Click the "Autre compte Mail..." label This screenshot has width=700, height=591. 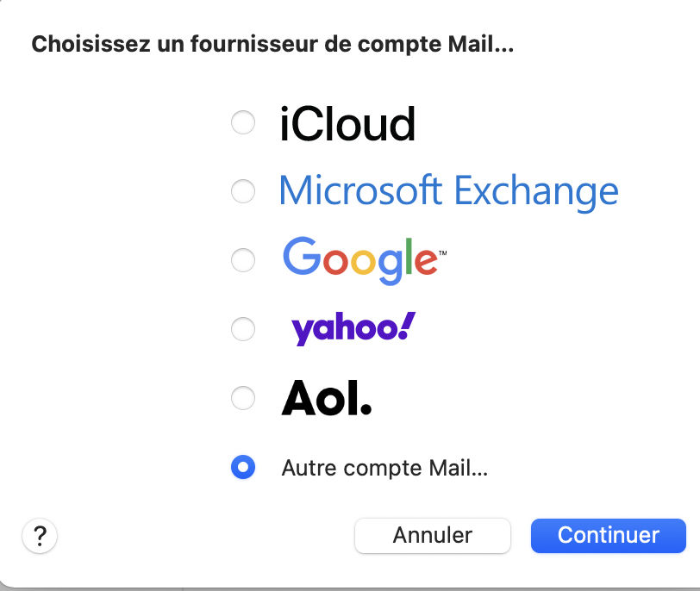point(384,469)
